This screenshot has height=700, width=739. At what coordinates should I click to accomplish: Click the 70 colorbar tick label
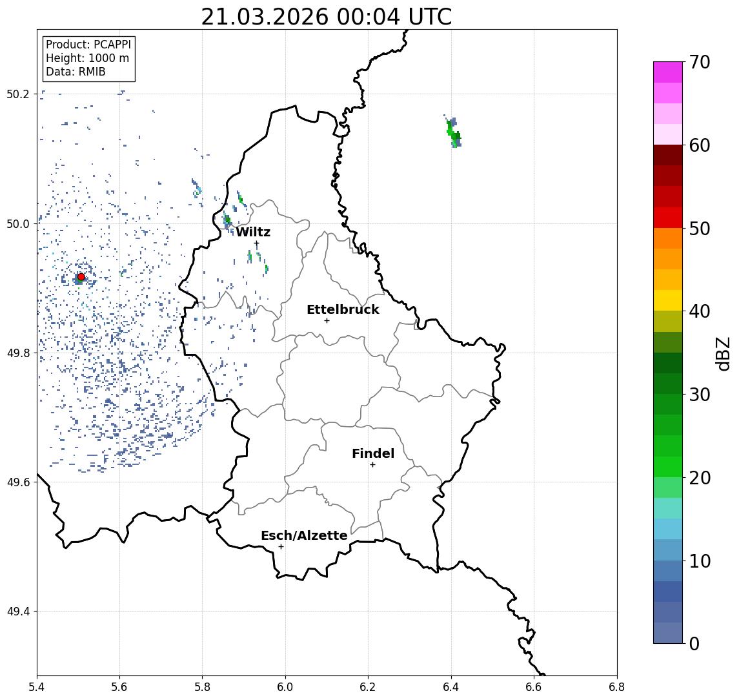pyautogui.click(x=700, y=62)
